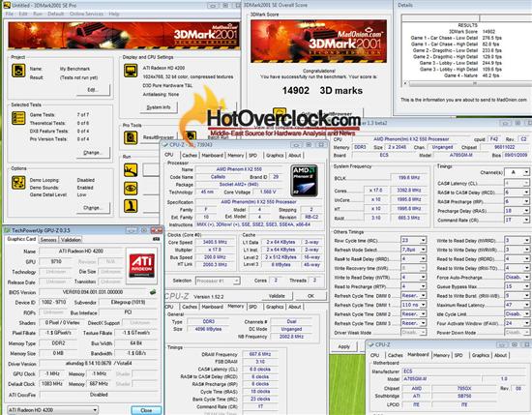Click the ATI Radeon logo in GPU-Z
This screenshot has width=532, height=415.
tap(142, 266)
